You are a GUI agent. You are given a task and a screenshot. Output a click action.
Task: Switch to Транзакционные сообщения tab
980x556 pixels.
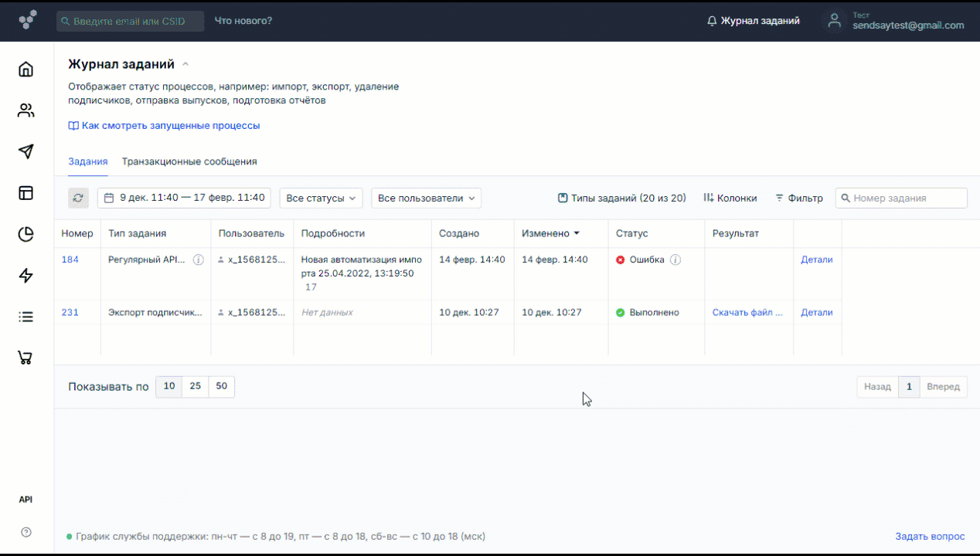[189, 162]
